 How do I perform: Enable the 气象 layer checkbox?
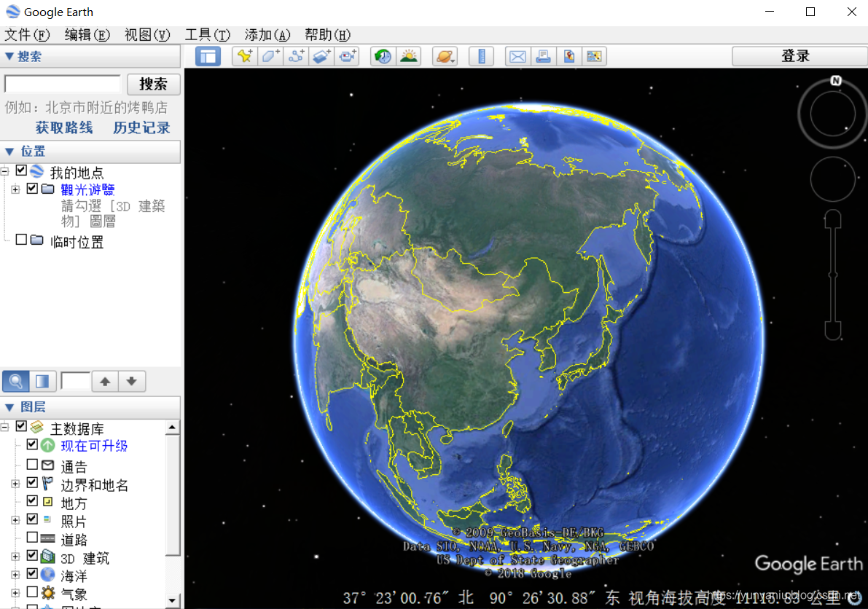click(x=32, y=592)
